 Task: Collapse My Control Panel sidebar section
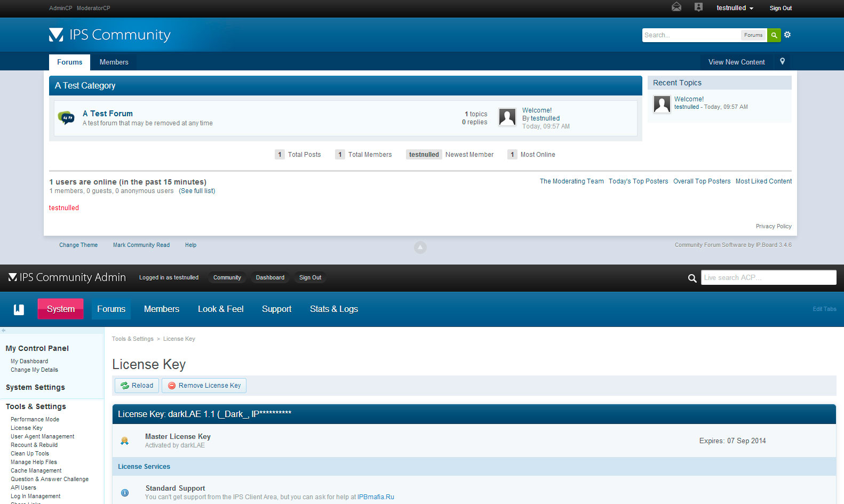(37, 348)
